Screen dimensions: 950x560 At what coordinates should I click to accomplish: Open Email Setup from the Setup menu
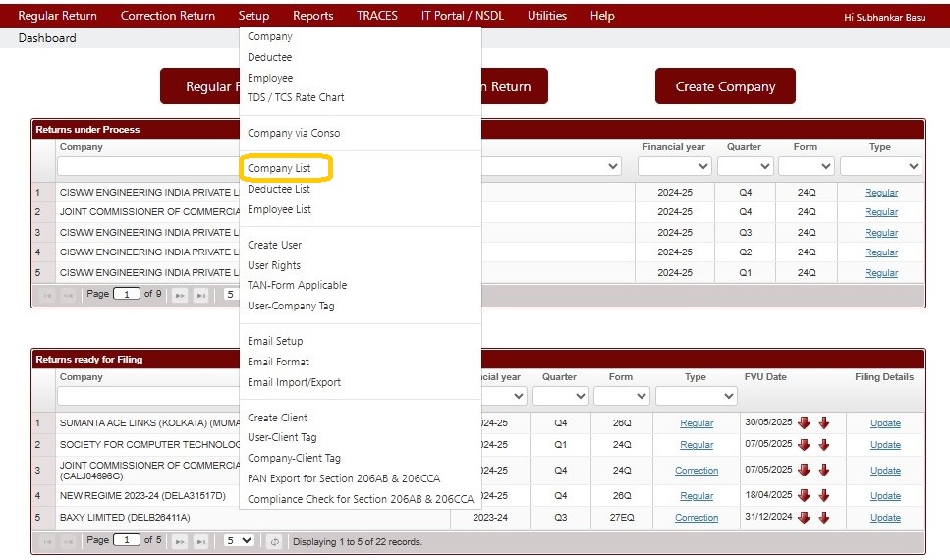[x=275, y=341]
